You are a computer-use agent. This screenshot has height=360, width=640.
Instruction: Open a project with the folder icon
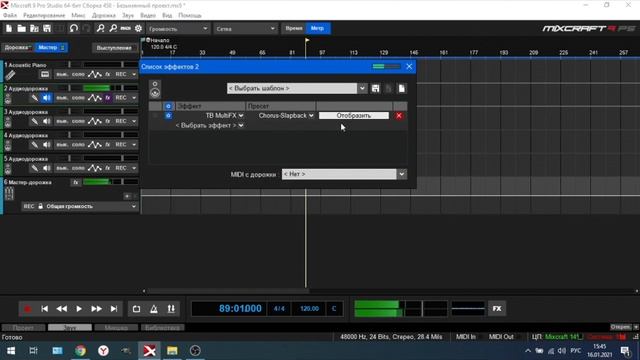coord(21,29)
